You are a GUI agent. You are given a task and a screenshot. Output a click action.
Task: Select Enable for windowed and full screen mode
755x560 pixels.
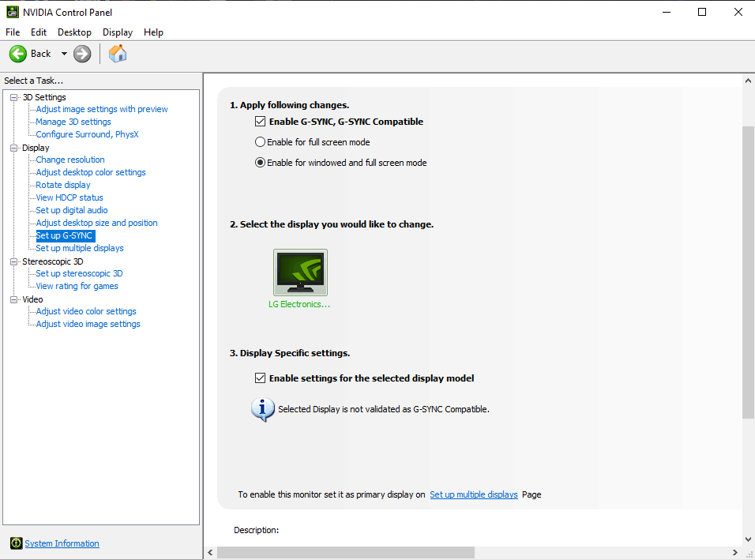260,163
